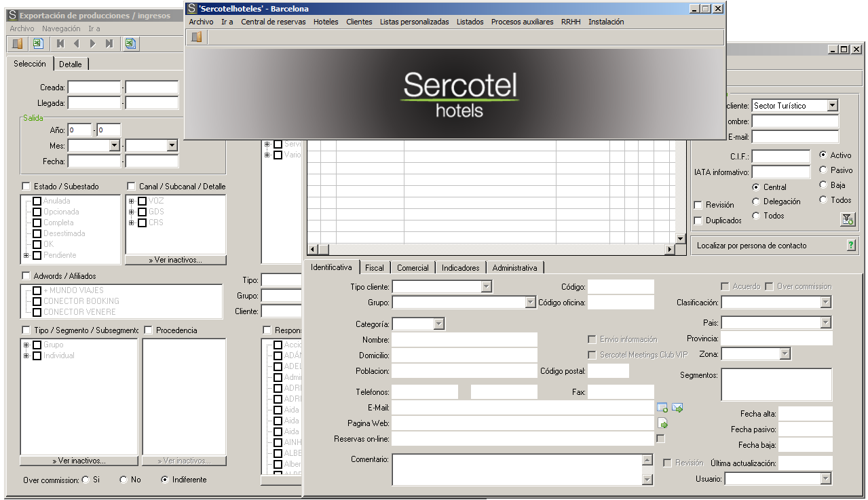Switch to the Detalle tab
868x500 pixels.
coord(71,64)
